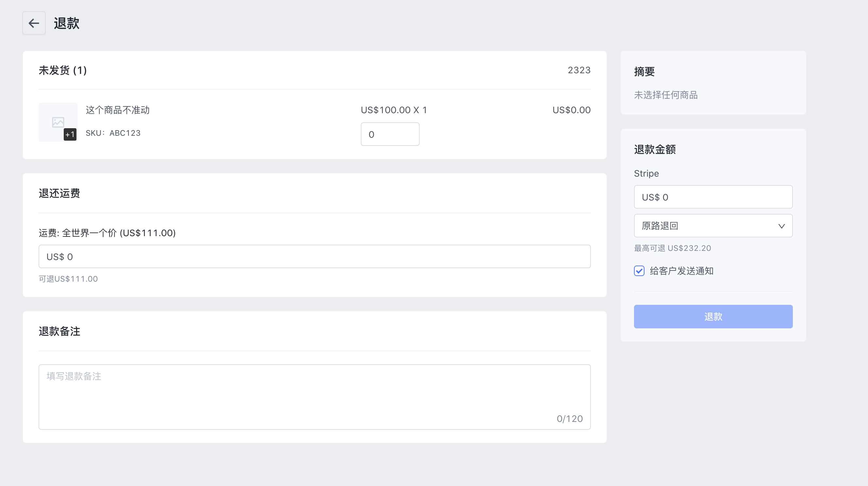Viewport: 868px width, 486px height.
Task: Click the 退款金额 heading
Action: [655, 149]
